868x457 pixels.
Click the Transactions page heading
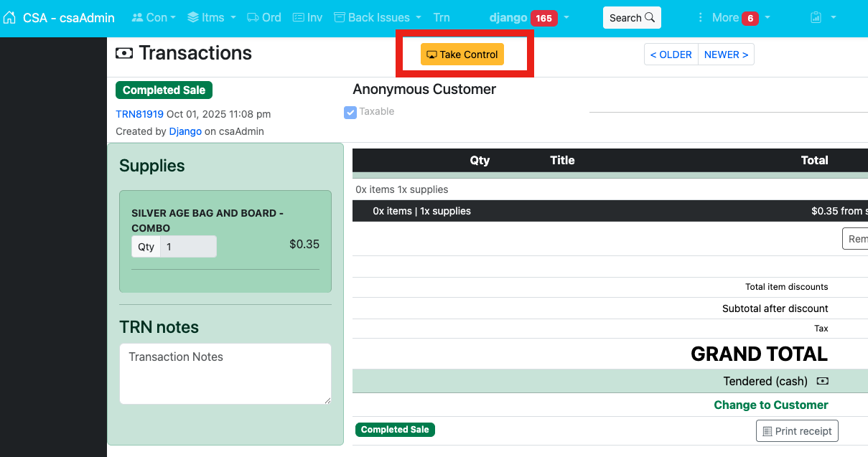[x=195, y=53]
